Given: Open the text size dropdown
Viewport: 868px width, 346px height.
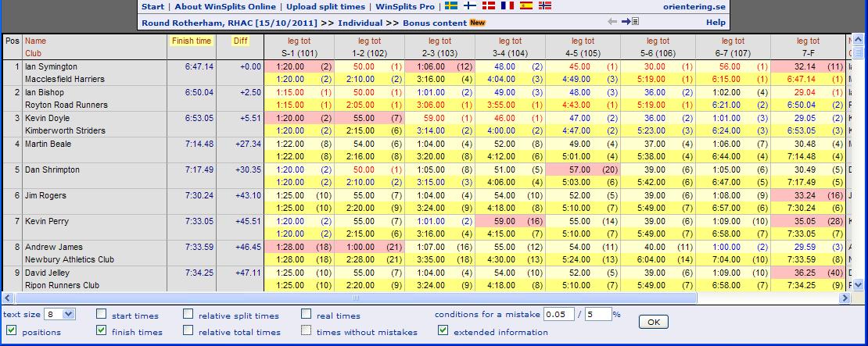Looking at the screenshot, I should pyautogui.click(x=59, y=315).
